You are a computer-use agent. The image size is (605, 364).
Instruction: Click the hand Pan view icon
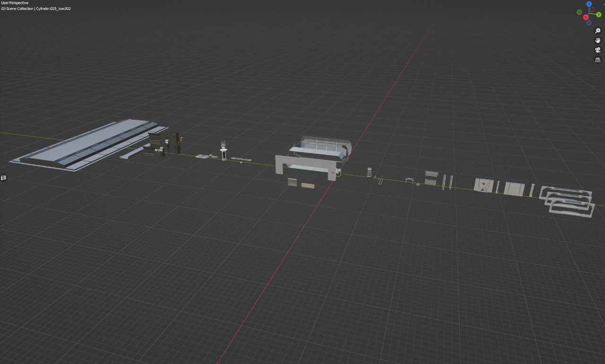tap(598, 41)
